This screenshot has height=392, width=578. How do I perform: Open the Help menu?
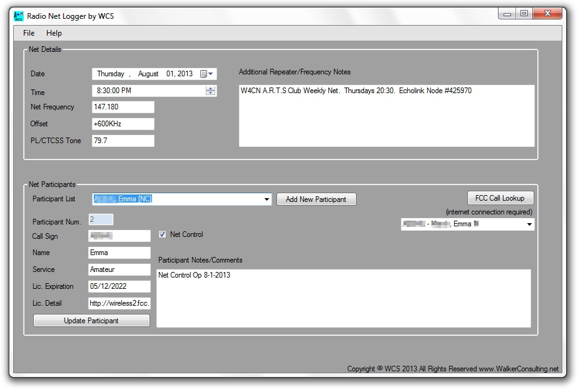54,33
